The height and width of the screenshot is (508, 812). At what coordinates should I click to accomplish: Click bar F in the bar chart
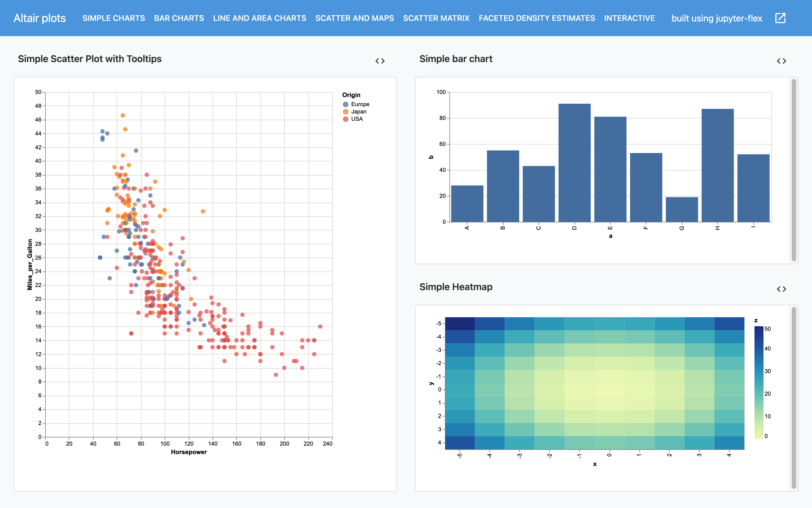(x=646, y=187)
